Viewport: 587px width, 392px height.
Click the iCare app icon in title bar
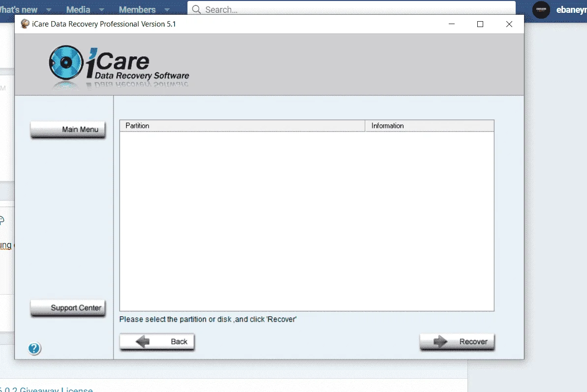tap(25, 24)
